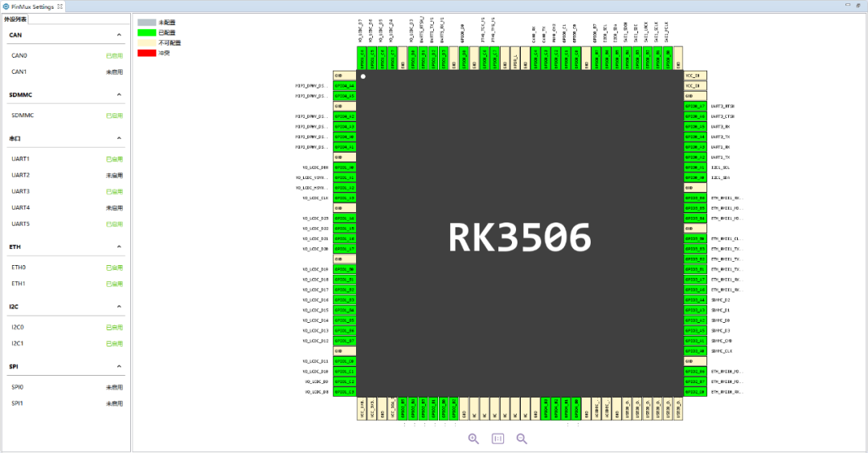Click the RK3506 chip name

pos(520,238)
